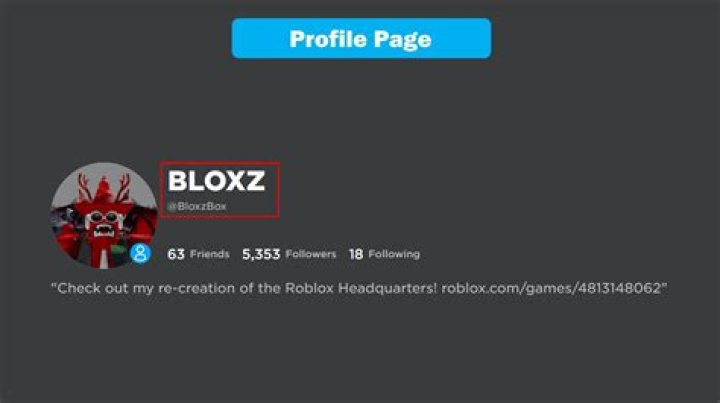Click the @BloxzBox username
Viewport: 720px width, 403px height.
(197, 207)
